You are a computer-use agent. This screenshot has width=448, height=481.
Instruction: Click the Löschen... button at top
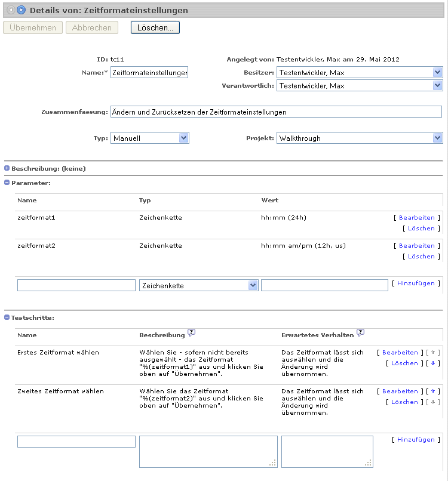155,27
